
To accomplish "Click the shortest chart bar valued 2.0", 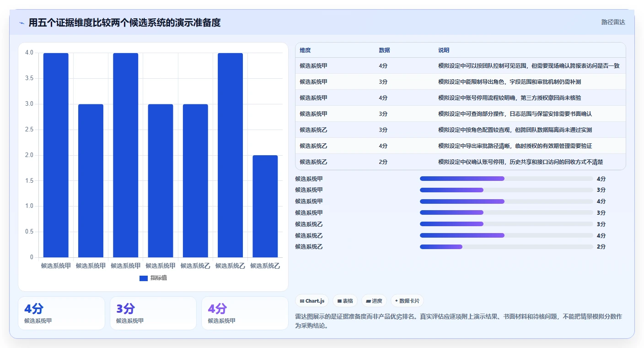I will [265, 206].
